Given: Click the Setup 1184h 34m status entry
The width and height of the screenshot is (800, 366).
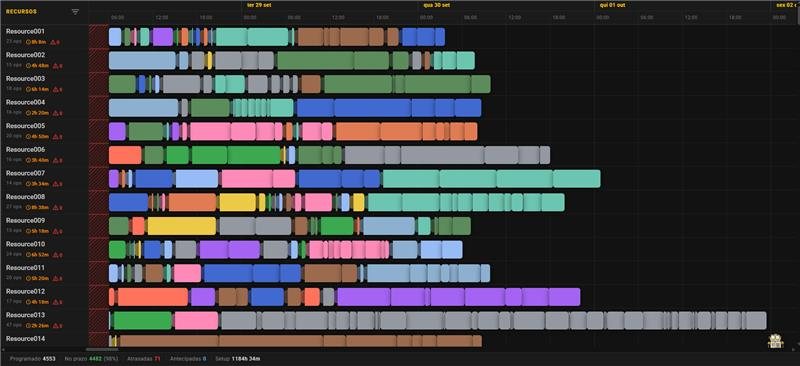Looking at the screenshot, I should pyautogui.click(x=238, y=359).
